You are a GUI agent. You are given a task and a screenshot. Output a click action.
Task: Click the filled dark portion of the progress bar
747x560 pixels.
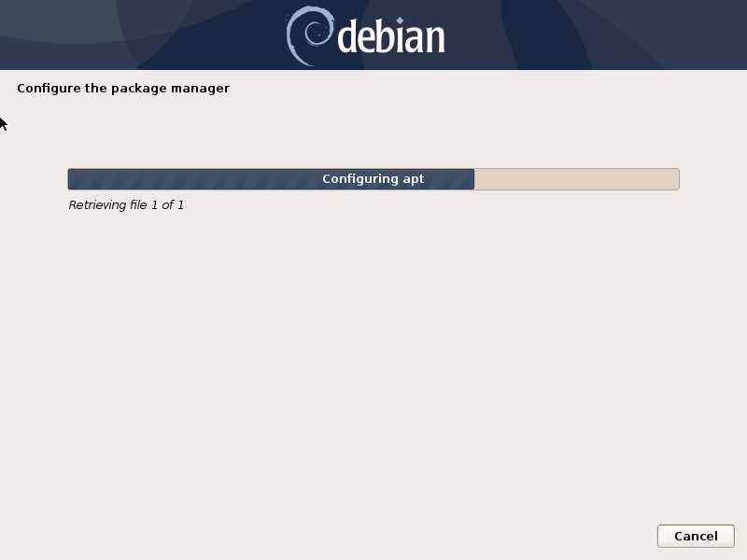click(271, 179)
